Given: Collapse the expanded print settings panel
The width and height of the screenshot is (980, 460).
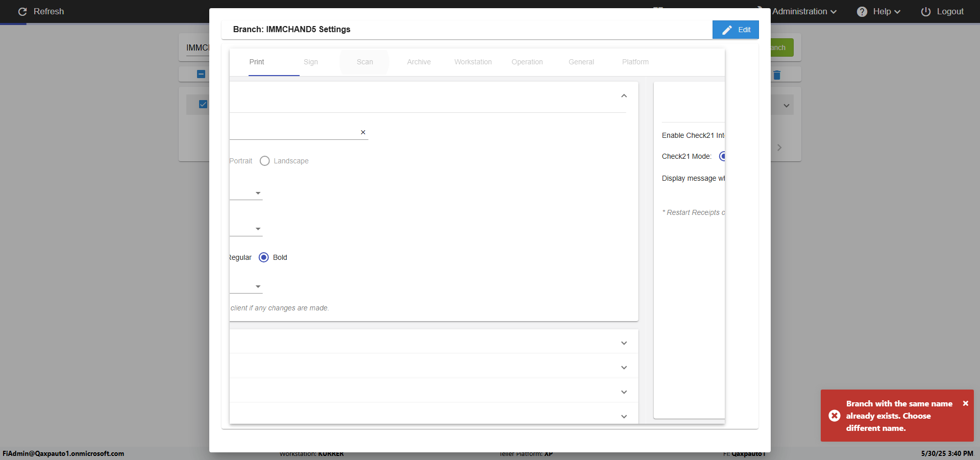Looking at the screenshot, I should tap(624, 96).
